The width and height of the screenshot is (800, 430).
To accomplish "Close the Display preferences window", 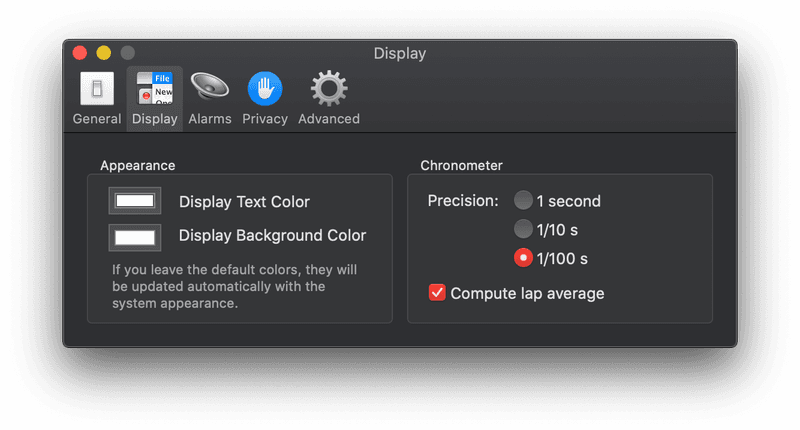I will [79, 53].
